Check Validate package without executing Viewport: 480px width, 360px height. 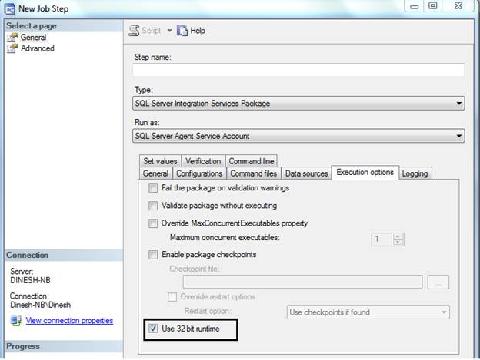point(153,206)
